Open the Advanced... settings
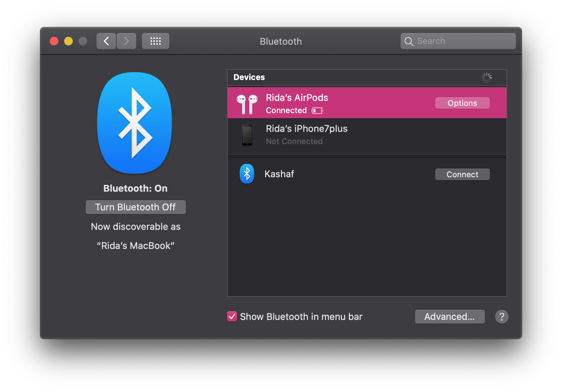 [449, 317]
